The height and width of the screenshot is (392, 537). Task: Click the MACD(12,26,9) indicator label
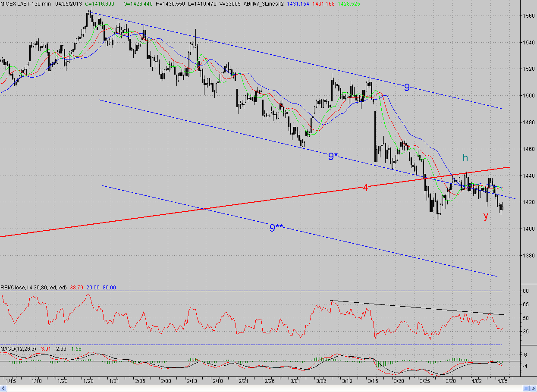coord(18,348)
